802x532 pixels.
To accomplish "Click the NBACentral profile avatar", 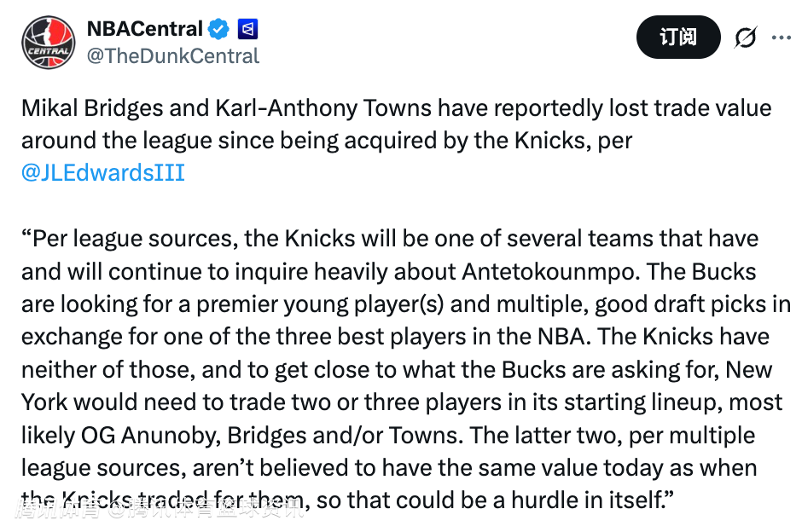I will [x=48, y=43].
